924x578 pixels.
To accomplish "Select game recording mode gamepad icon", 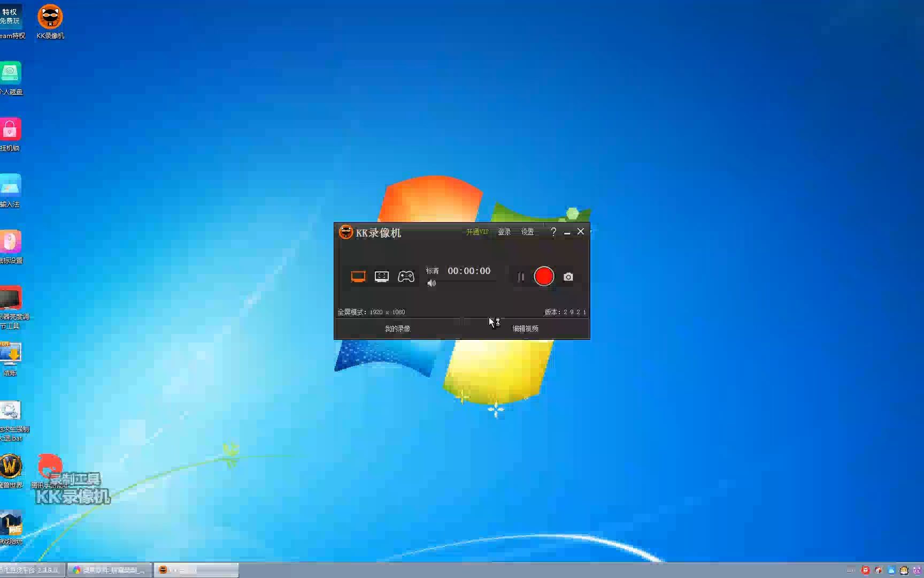I will click(x=406, y=277).
